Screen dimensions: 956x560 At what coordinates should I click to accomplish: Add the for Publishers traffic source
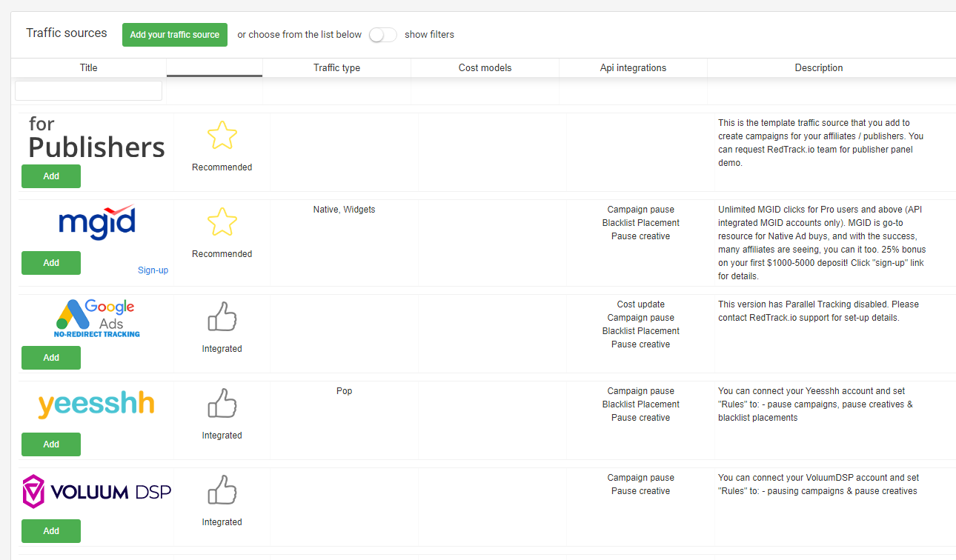click(51, 176)
